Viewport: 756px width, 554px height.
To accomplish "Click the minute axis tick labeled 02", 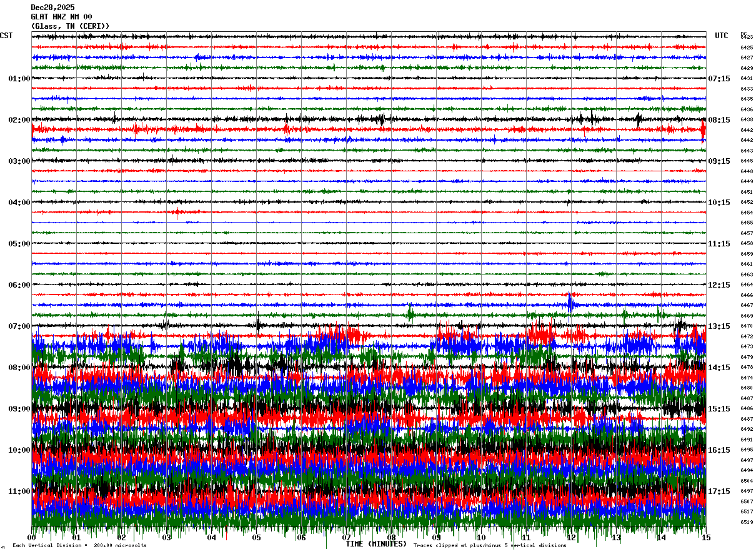I will tap(121, 538).
